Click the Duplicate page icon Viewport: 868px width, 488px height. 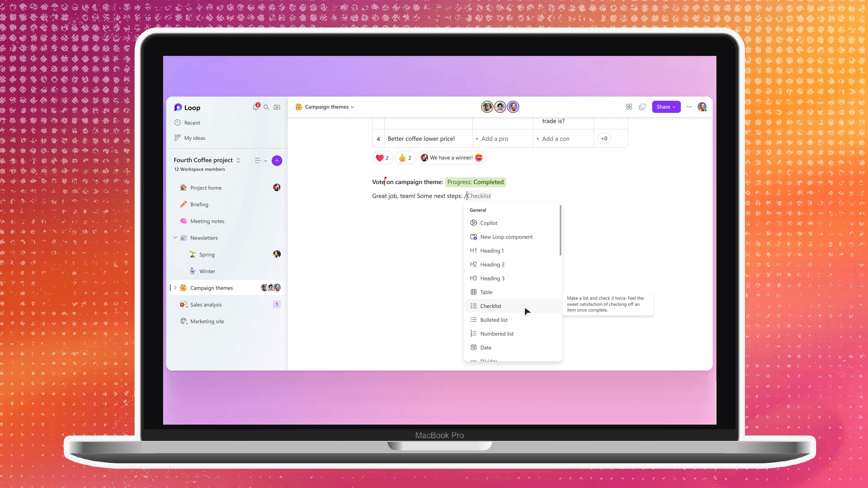pos(642,107)
